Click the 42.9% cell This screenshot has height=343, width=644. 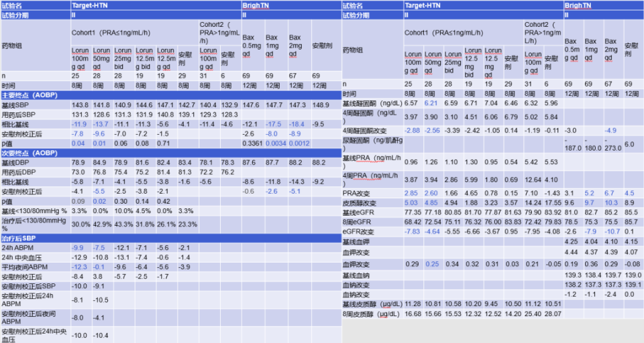point(103,224)
